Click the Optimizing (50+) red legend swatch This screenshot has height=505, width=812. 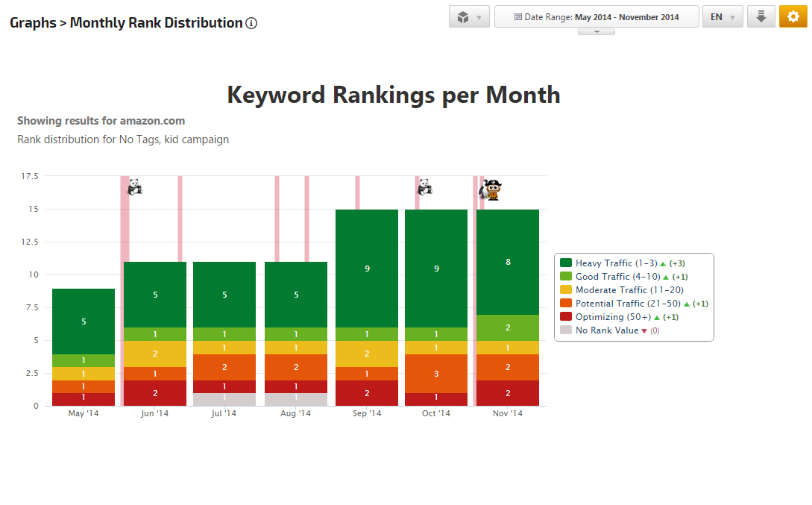[566, 317]
